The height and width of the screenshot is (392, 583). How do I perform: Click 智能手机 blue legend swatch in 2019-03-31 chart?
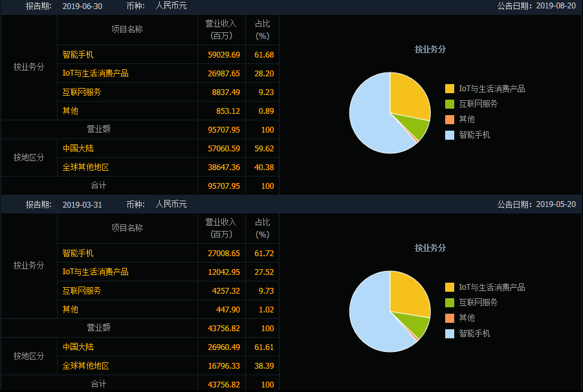coord(450,333)
